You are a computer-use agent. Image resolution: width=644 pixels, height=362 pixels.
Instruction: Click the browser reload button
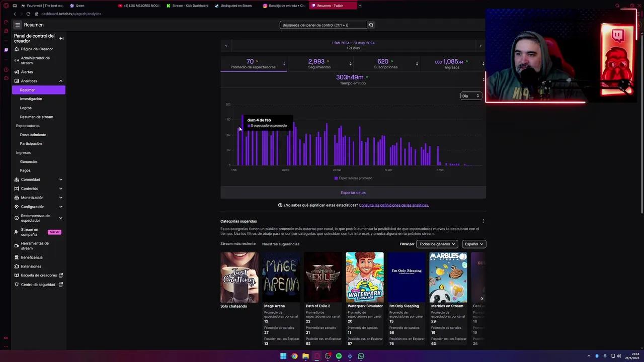point(28,14)
